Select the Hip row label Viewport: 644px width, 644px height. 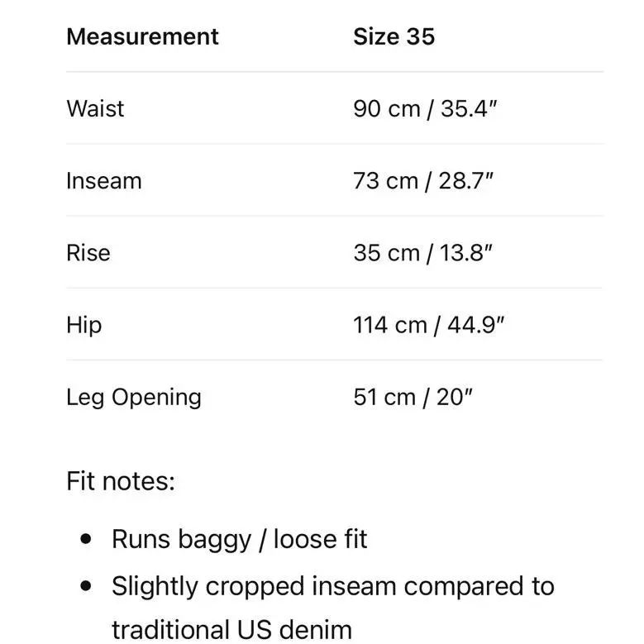point(84,326)
